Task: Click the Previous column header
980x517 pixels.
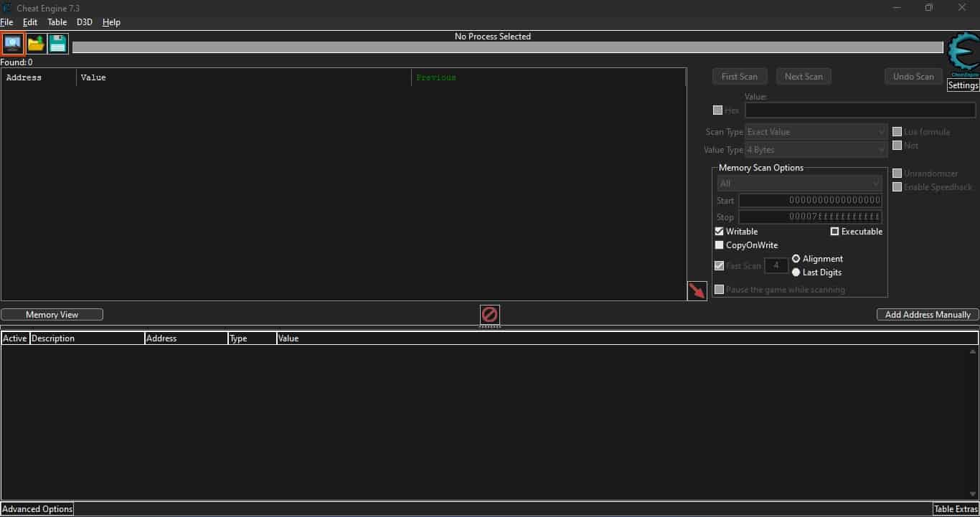Action: [549, 77]
